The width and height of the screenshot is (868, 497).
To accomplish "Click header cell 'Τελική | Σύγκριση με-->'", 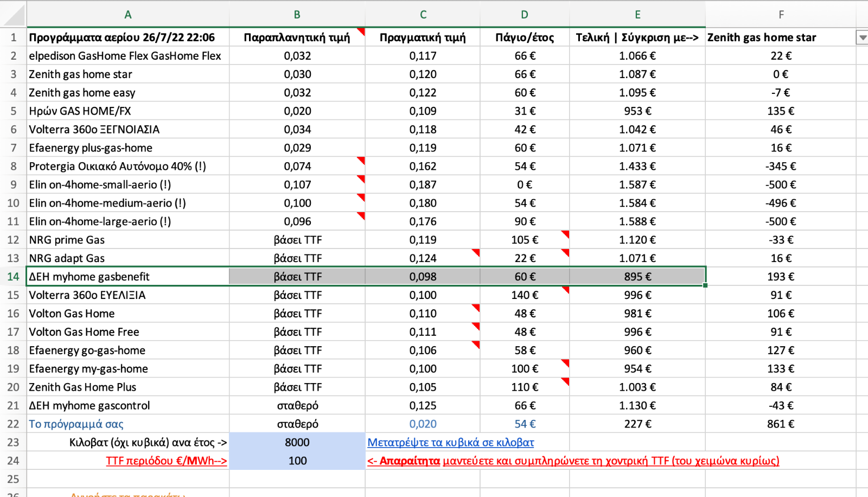I will [x=637, y=37].
